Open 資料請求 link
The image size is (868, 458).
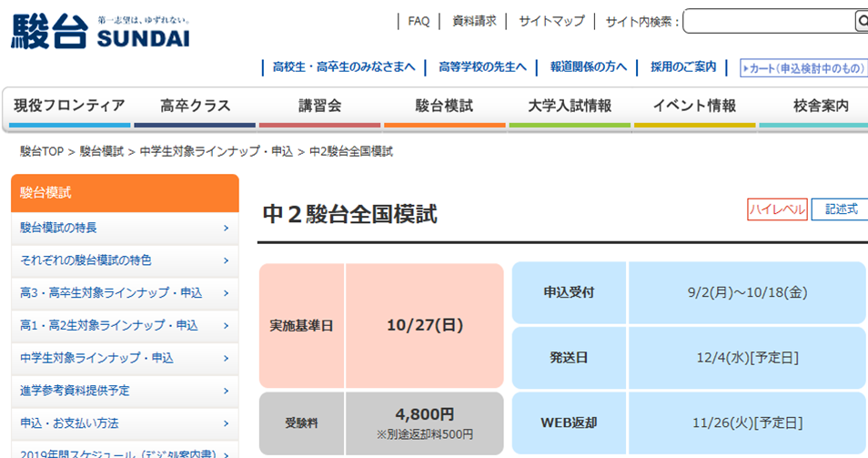click(x=474, y=22)
